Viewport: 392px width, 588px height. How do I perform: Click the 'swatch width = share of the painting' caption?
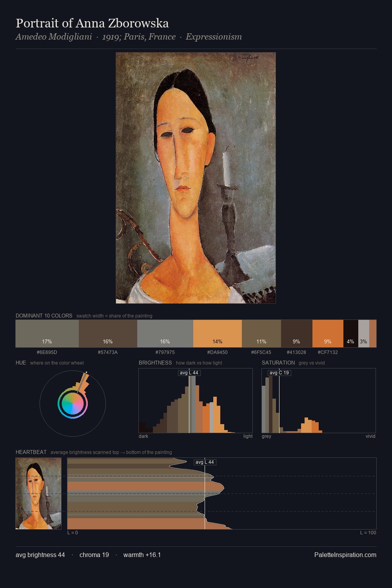(x=114, y=316)
